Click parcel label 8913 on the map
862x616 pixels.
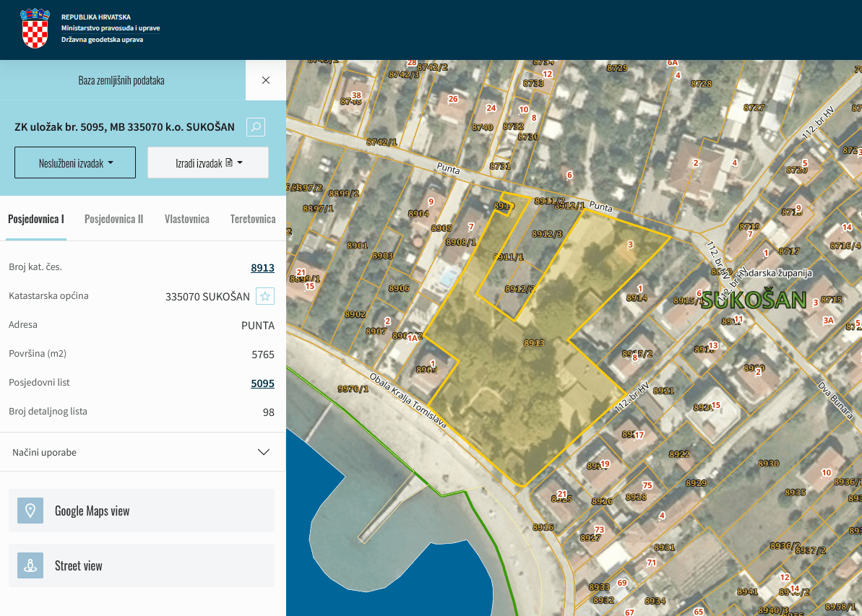[533, 342]
